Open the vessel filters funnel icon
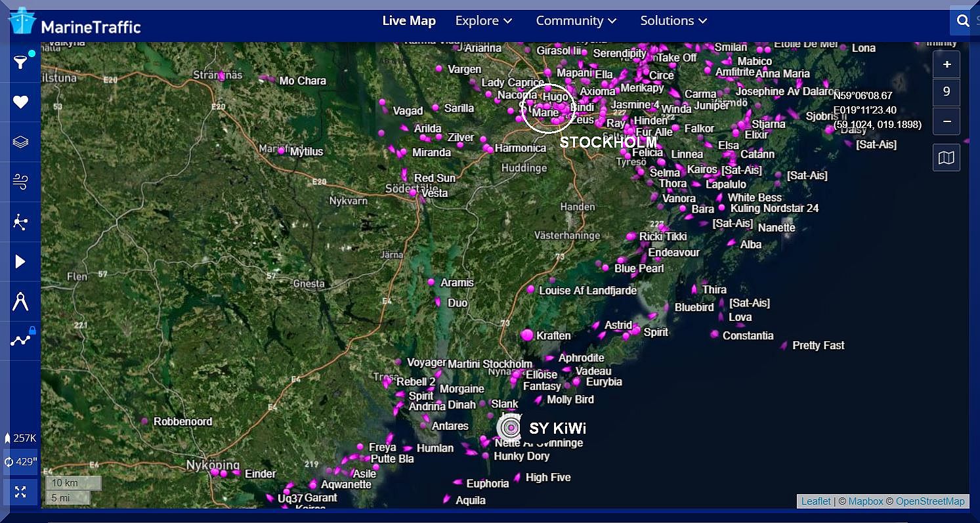Viewport: 980px width, 523px height. point(20,62)
